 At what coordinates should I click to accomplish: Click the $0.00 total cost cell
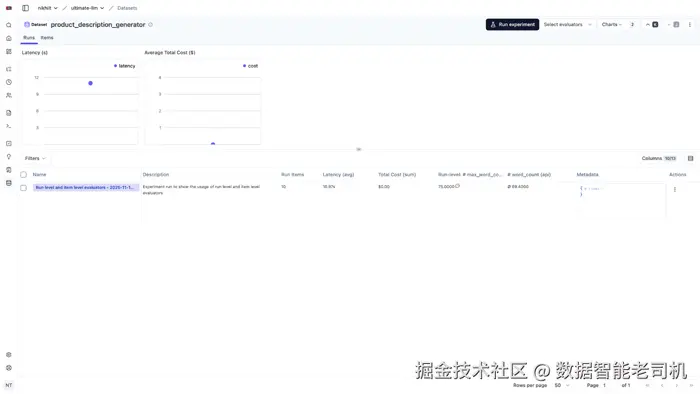coord(384,187)
